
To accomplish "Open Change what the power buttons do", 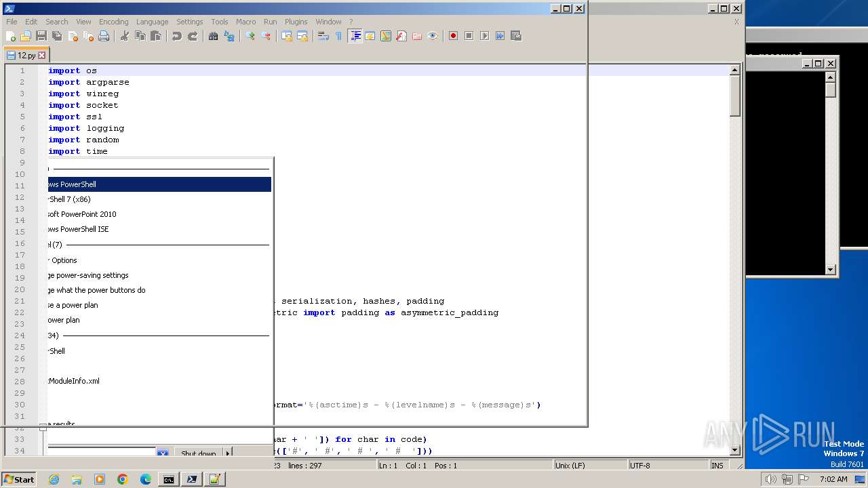I will pos(159,290).
